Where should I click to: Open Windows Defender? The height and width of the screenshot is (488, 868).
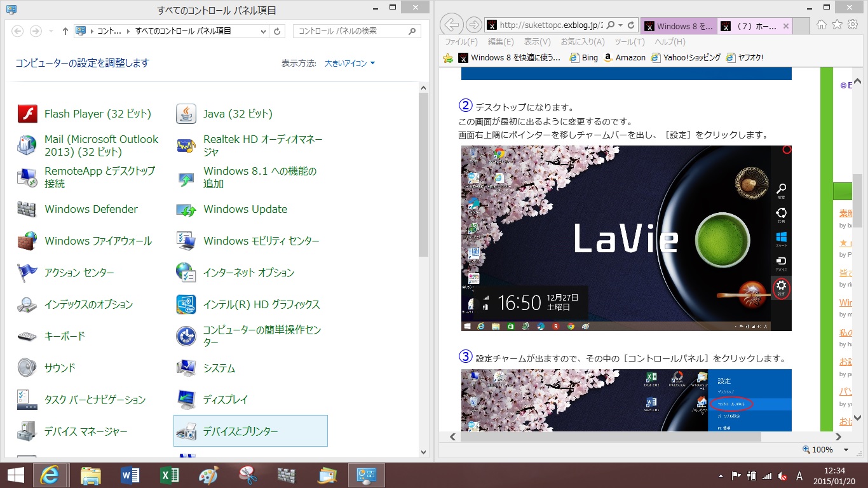pyautogui.click(x=77, y=209)
